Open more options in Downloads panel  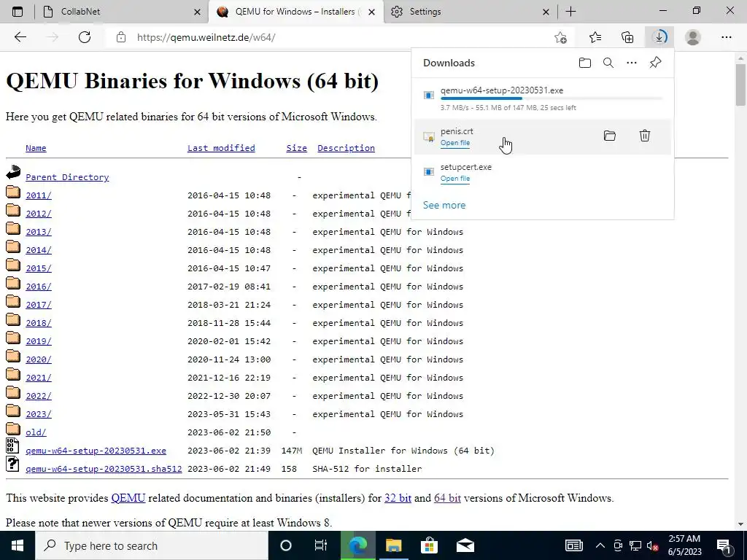pos(632,63)
